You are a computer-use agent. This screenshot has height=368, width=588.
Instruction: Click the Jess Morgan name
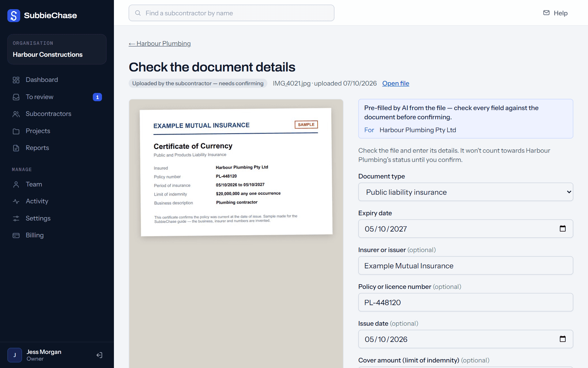[44, 352]
